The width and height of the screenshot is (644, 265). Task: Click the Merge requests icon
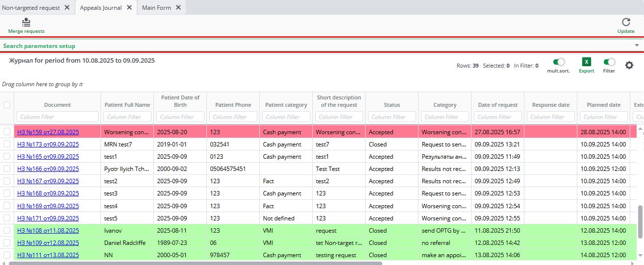pos(26,22)
